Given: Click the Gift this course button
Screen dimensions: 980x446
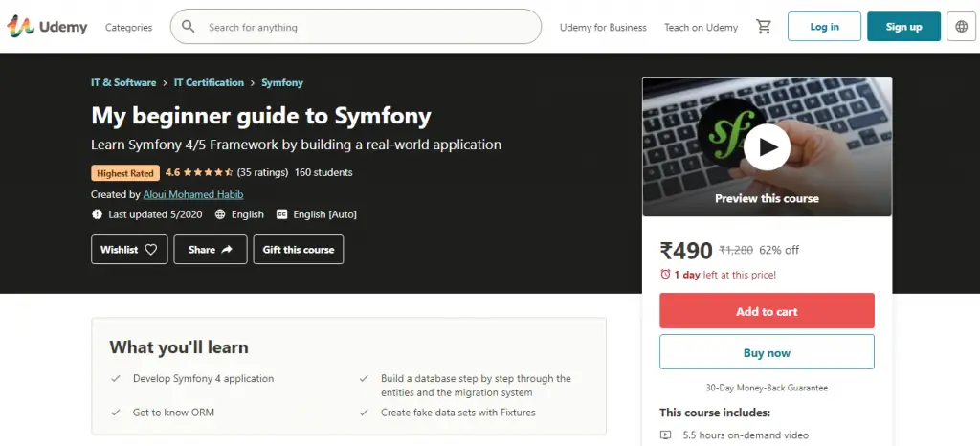Looking at the screenshot, I should (299, 250).
